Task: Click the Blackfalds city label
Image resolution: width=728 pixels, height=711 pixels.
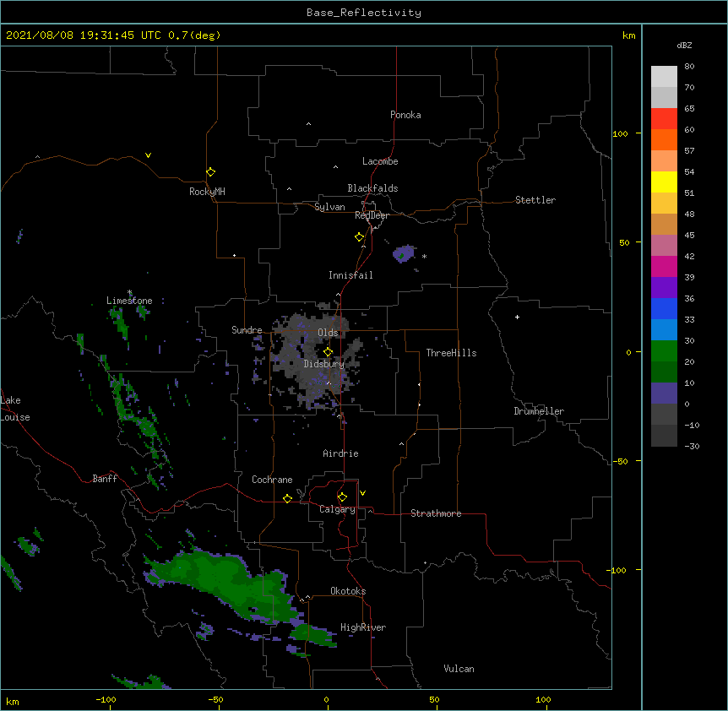Action: click(372, 188)
